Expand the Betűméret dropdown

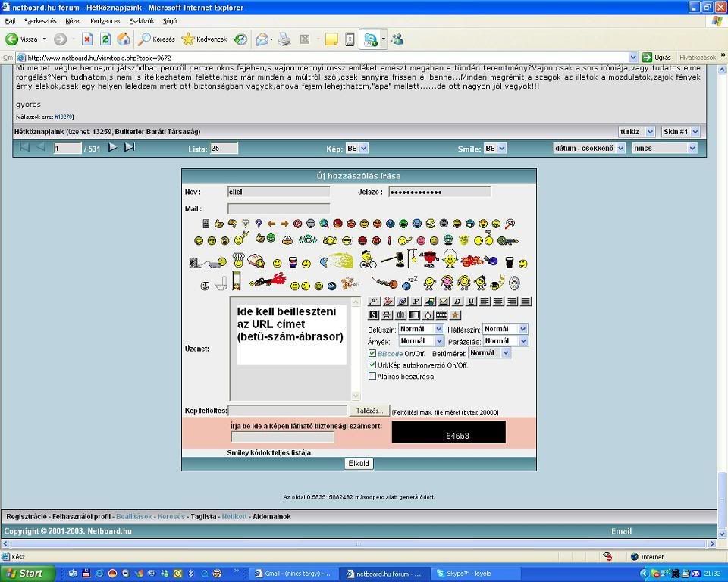(489, 353)
